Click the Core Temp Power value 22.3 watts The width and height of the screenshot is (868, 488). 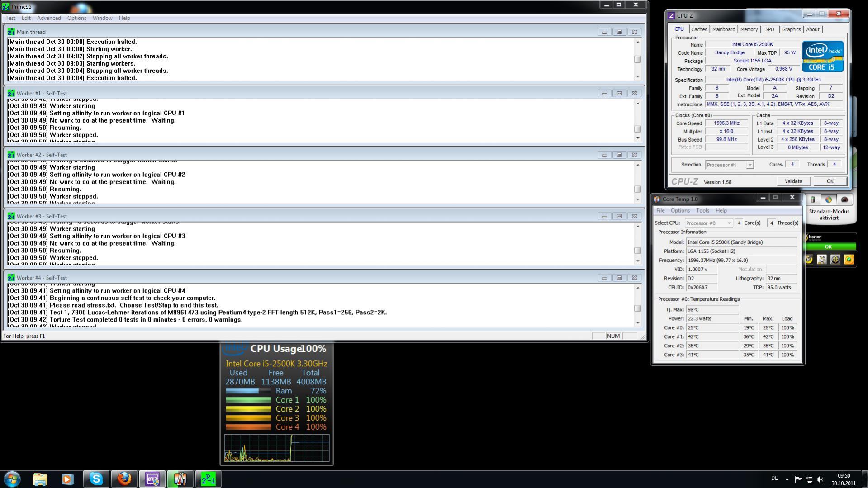point(712,319)
